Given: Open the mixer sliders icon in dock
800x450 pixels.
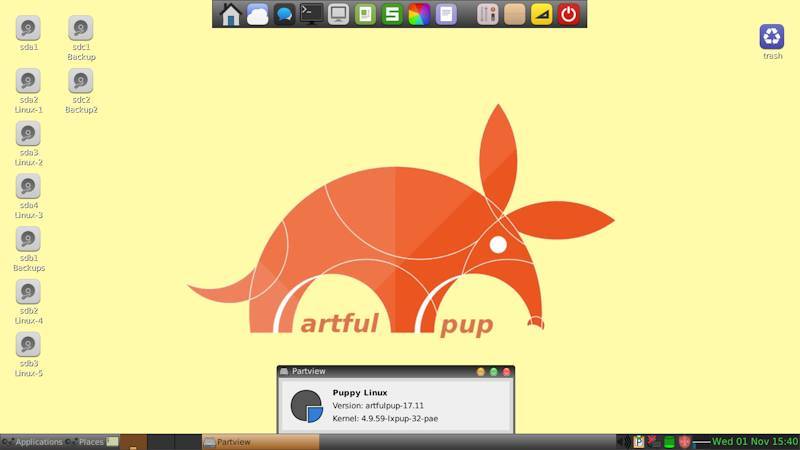Looking at the screenshot, I should (x=487, y=14).
